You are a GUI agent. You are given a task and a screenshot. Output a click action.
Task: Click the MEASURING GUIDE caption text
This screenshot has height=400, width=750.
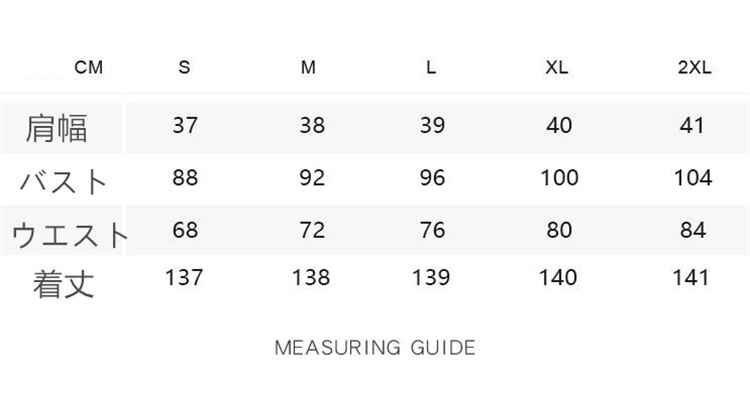coord(375,348)
